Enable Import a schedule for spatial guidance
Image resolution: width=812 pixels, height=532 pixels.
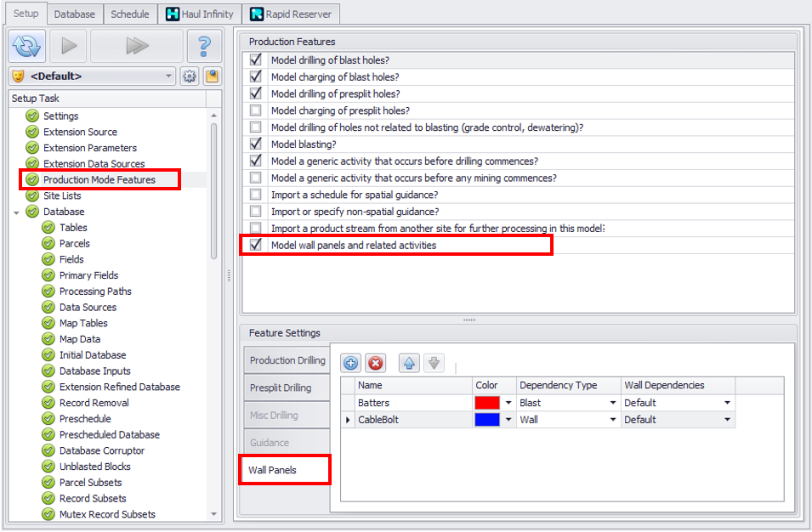pyautogui.click(x=255, y=195)
